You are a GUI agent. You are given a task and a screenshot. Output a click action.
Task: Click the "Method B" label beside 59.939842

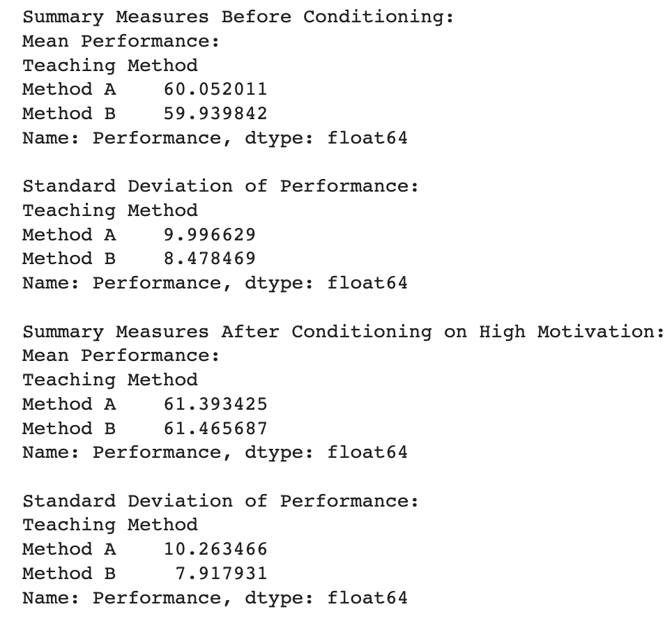(69, 114)
